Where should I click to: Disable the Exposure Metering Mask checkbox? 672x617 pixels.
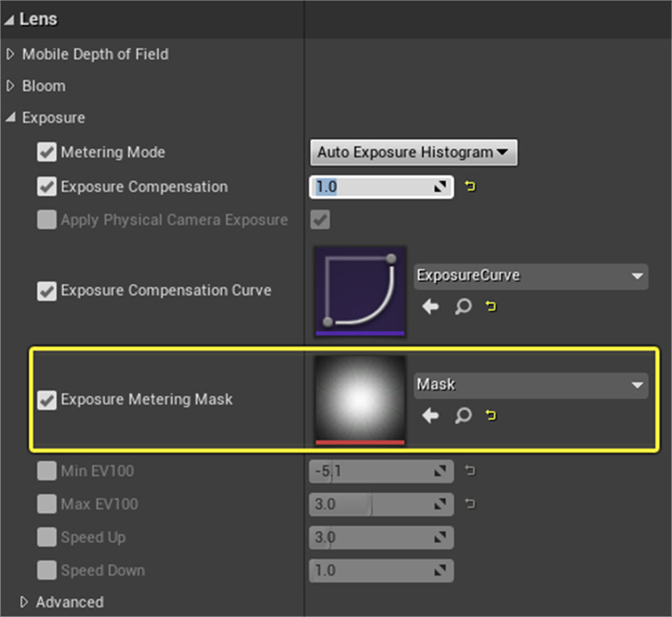point(47,400)
